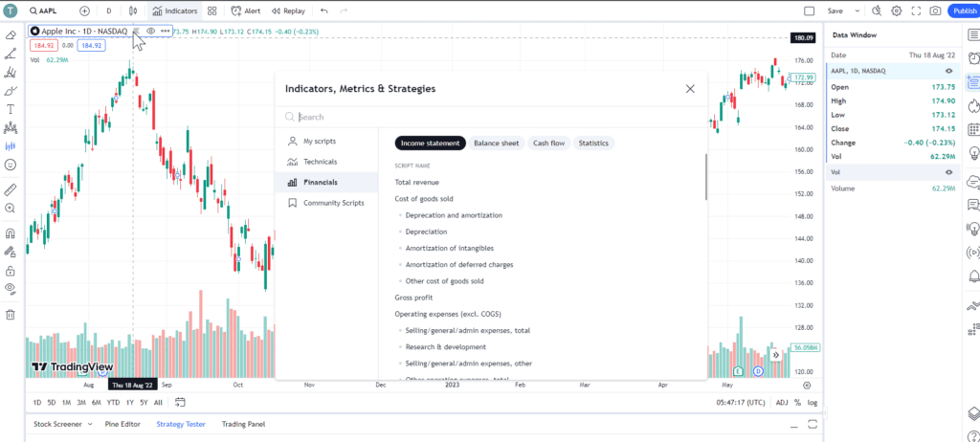Open Indicators from the top toolbar
Viewport: 980px width, 442px height.
(x=175, y=11)
